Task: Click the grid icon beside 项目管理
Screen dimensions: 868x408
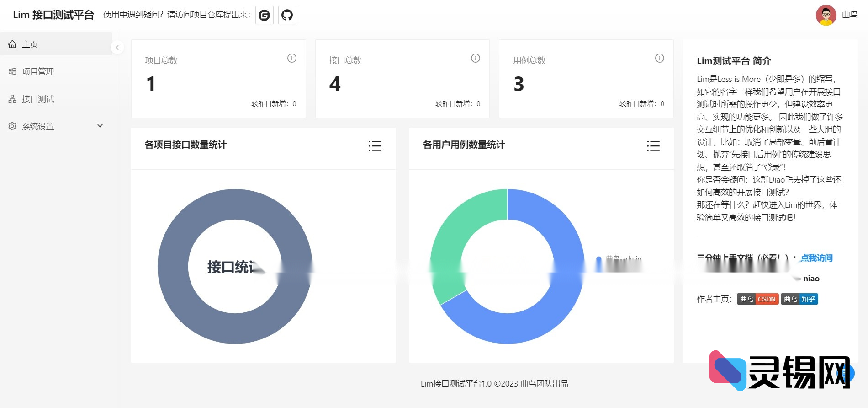Action: [x=12, y=71]
